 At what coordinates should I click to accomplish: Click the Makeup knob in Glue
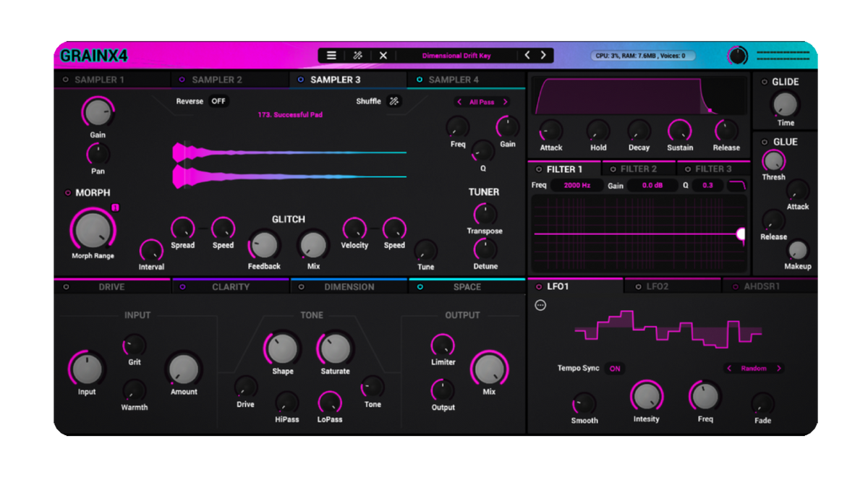[797, 250]
